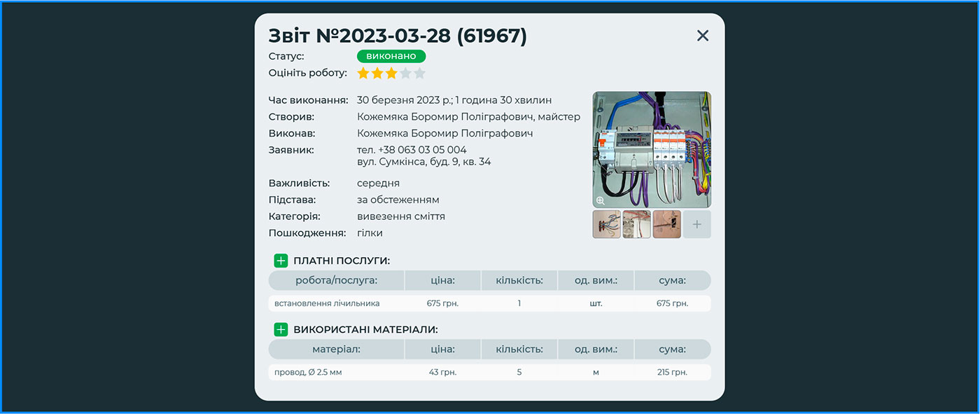Select the "провод, Ø 2.5 мм" material row

pyautogui.click(x=308, y=372)
